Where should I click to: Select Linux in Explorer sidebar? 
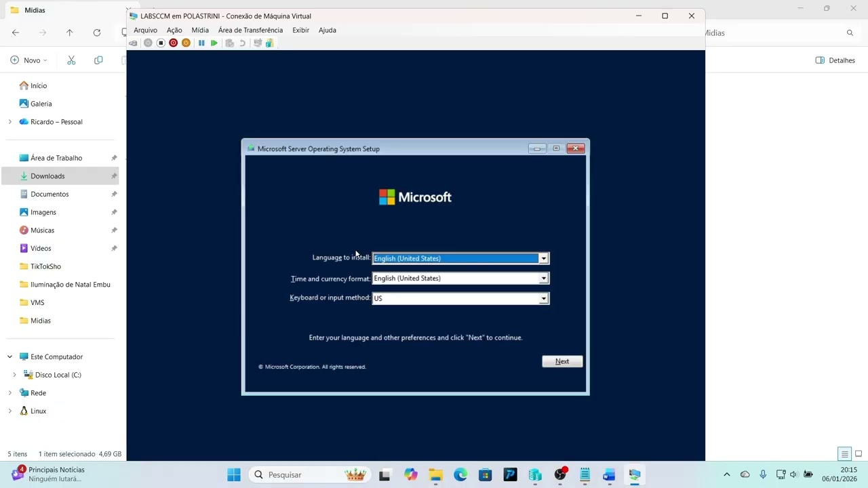[38, 411]
